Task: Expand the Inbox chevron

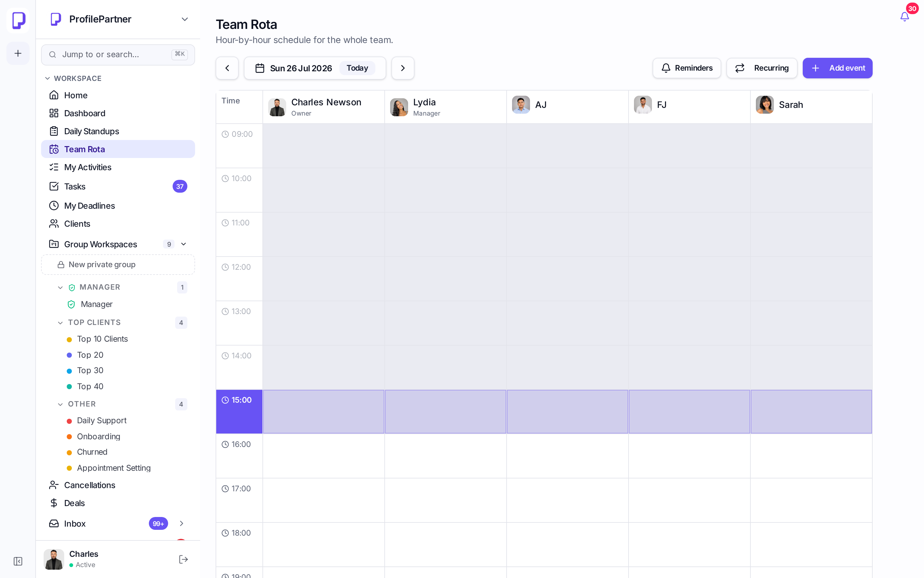Action: [181, 523]
